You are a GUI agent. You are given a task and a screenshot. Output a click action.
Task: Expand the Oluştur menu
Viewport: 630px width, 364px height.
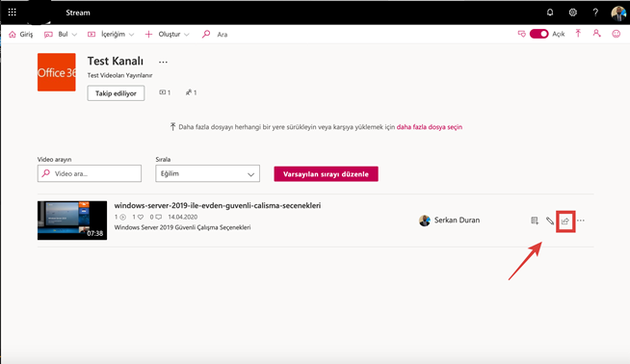167,34
